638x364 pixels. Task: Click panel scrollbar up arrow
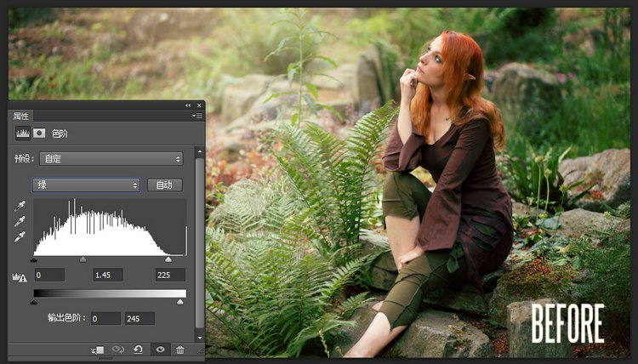(x=199, y=151)
